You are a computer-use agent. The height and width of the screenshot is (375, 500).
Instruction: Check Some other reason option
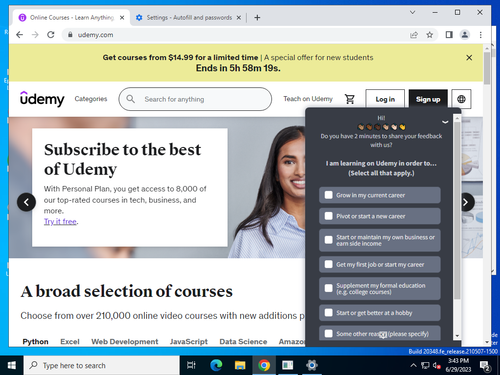(329, 334)
